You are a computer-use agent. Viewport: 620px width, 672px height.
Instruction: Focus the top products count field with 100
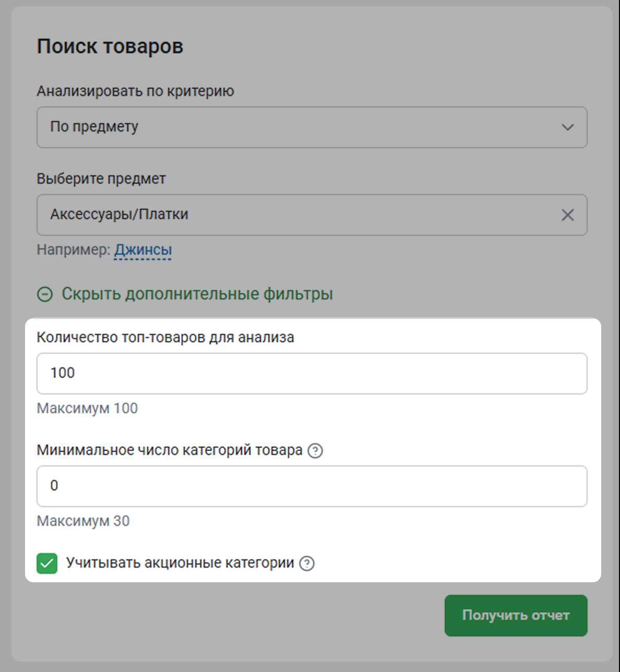tap(312, 374)
